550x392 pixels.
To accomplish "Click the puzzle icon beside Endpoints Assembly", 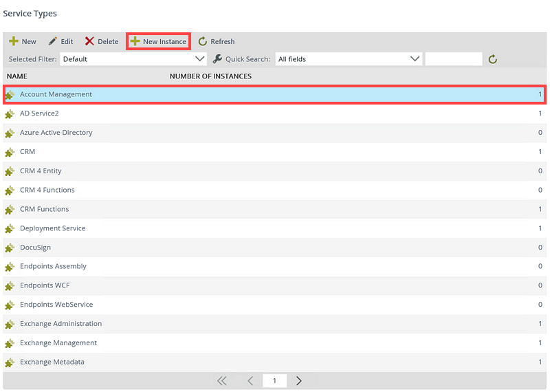I will pyautogui.click(x=10, y=267).
